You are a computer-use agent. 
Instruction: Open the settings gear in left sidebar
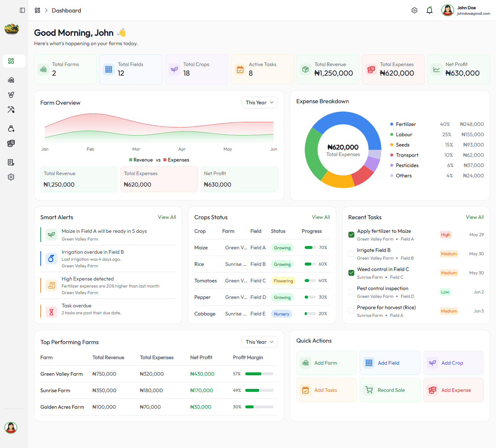[x=11, y=177]
